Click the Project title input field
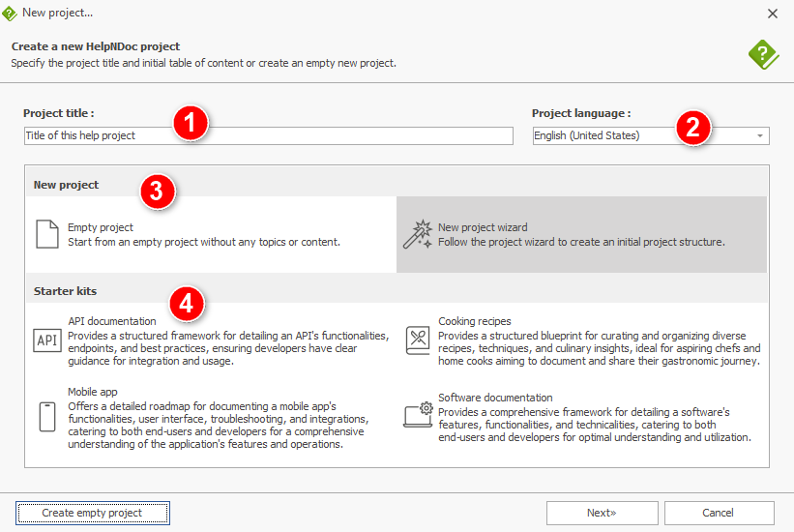 (269, 135)
